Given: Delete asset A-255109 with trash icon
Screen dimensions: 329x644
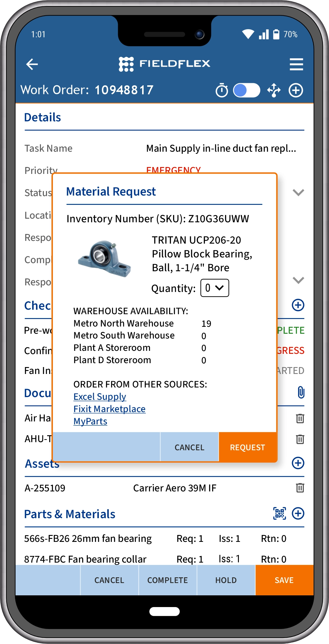Looking at the screenshot, I should pos(300,488).
